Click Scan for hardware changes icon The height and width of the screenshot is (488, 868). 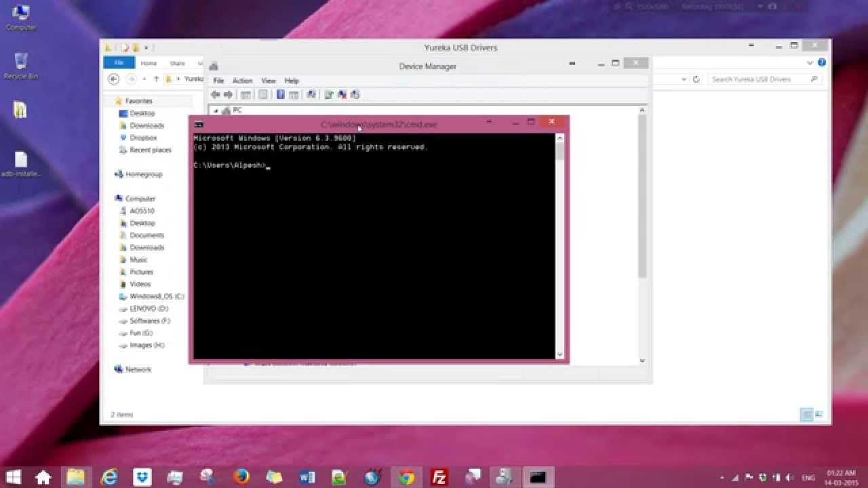[x=311, y=95]
